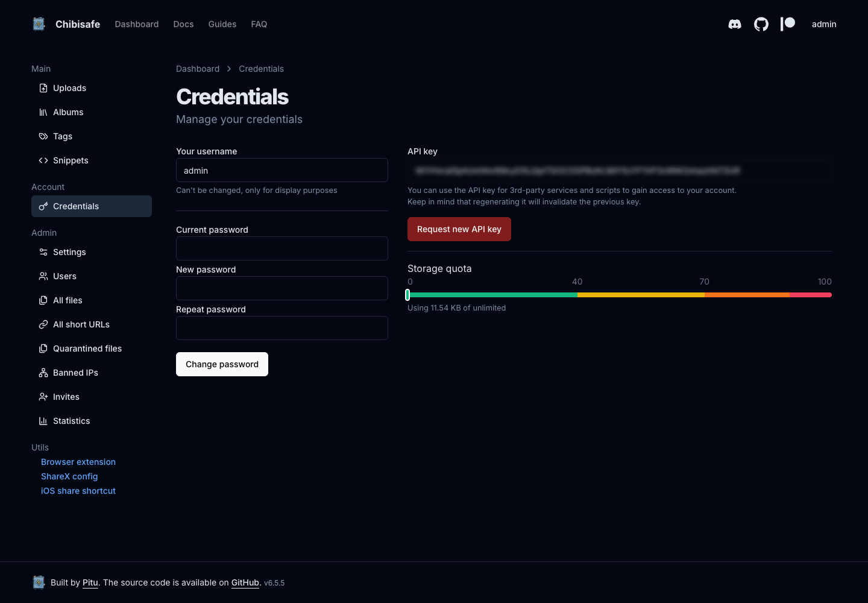Image resolution: width=868 pixels, height=603 pixels.
Task: Go to Dashboard via the breadcrumb
Action: tap(198, 69)
